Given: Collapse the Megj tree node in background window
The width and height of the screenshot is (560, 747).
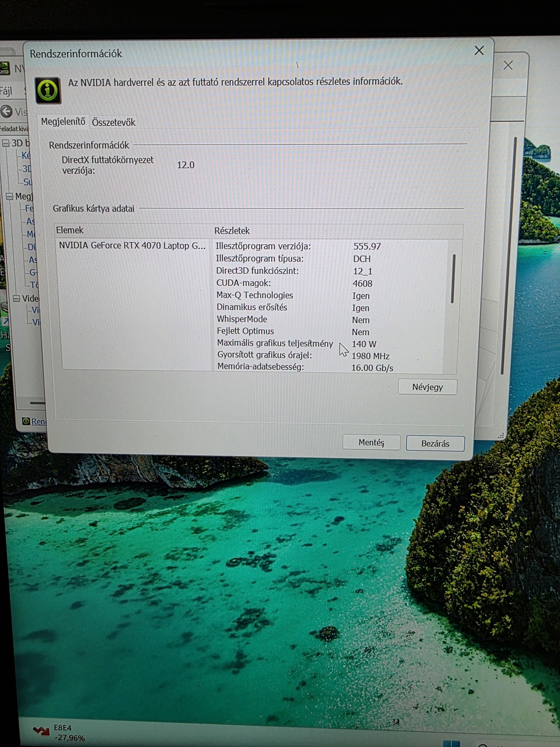Looking at the screenshot, I should (9, 196).
